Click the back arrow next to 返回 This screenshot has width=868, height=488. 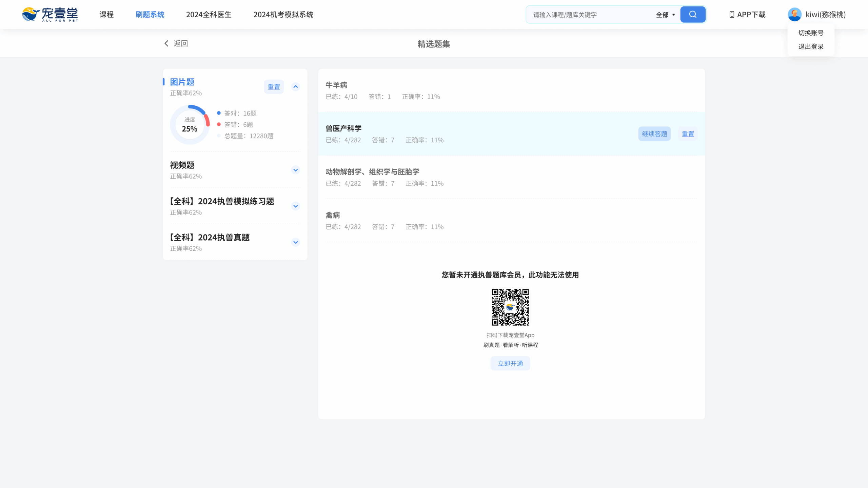[x=166, y=43]
